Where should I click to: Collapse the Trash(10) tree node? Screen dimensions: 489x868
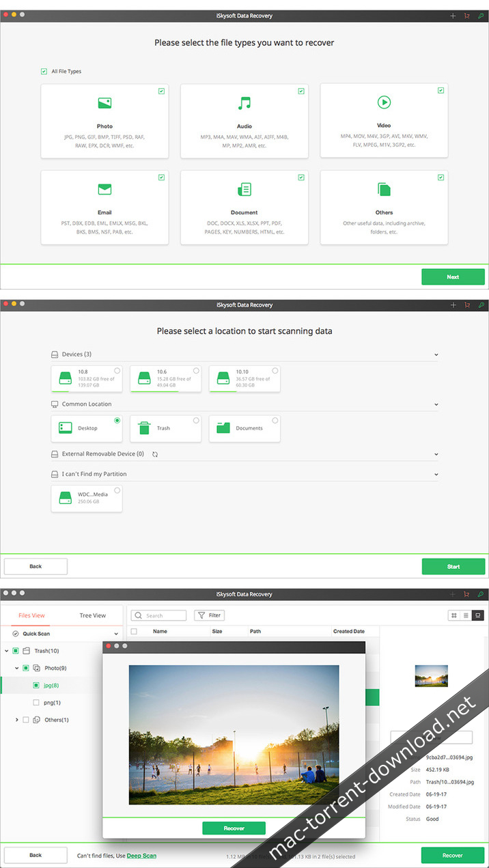(6, 651)
